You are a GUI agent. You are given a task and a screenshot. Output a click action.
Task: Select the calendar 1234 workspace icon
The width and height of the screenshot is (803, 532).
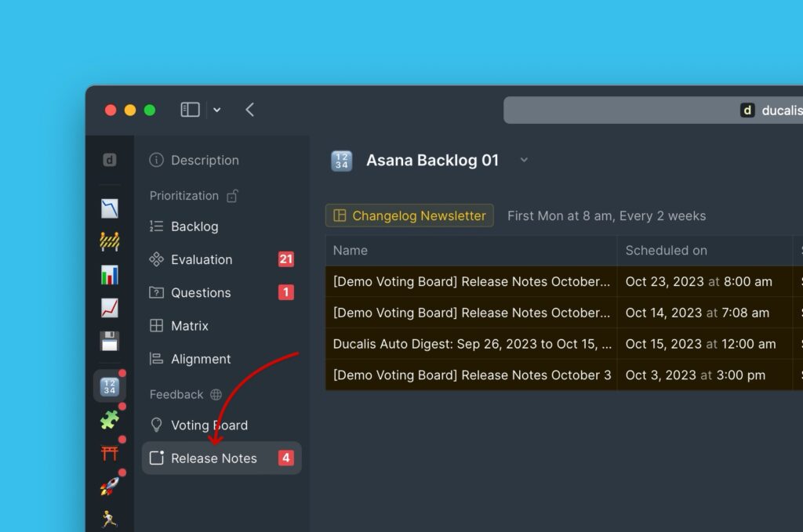(110, 385)
